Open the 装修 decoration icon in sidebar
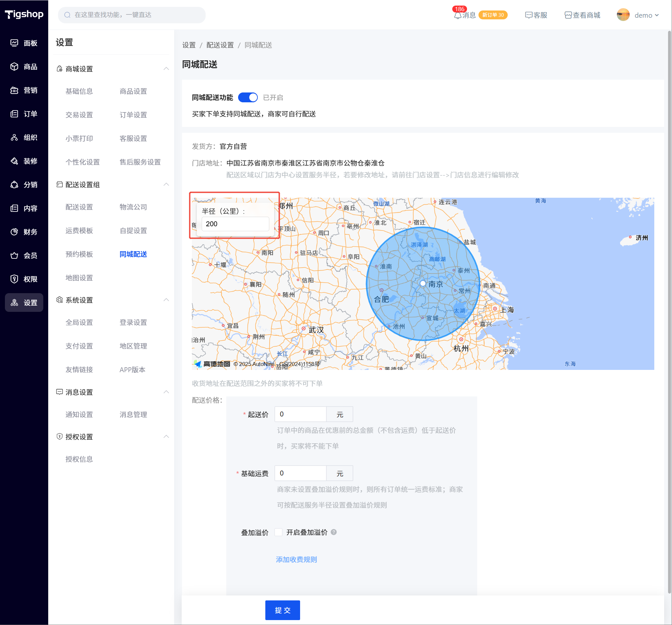The image size is (672, 625). [14, 161]
